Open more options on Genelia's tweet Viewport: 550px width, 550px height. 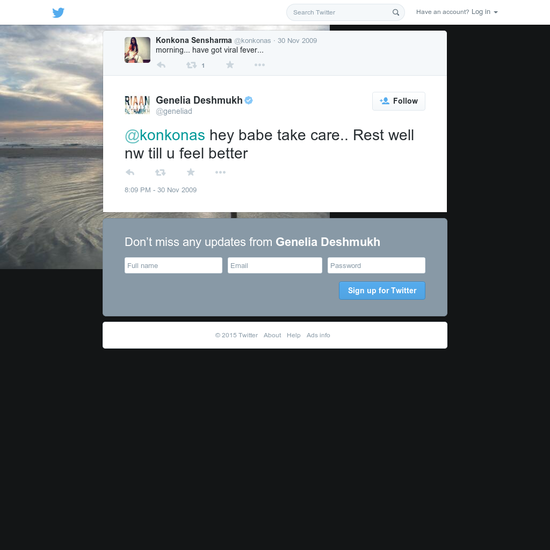pos(220,172)
